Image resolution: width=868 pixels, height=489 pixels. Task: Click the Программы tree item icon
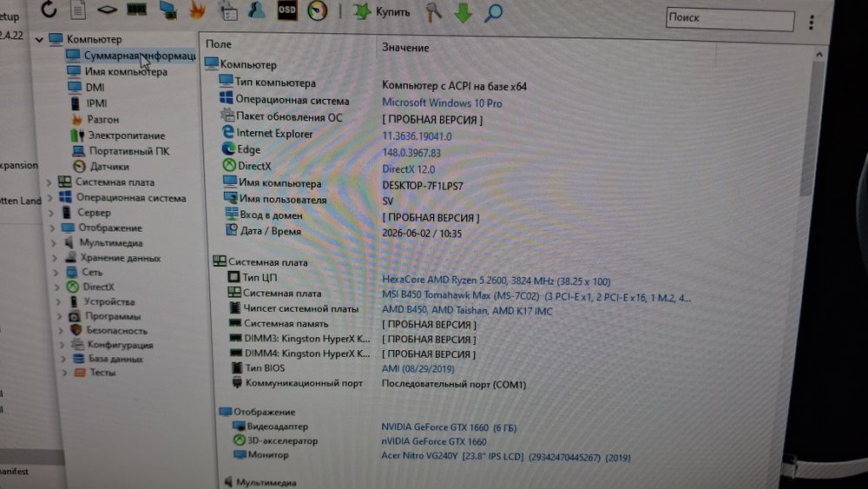75,316
